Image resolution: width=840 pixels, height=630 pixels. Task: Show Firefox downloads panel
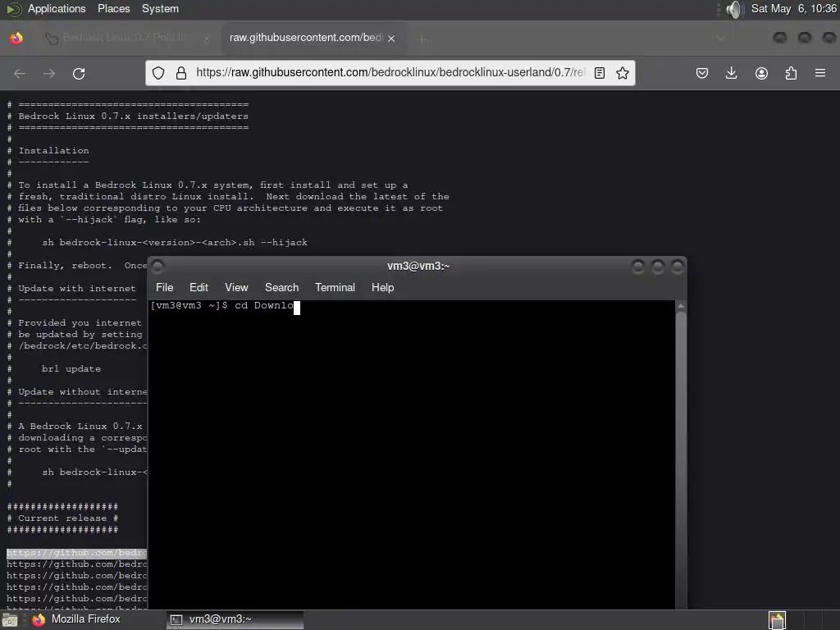pos(731,73)
